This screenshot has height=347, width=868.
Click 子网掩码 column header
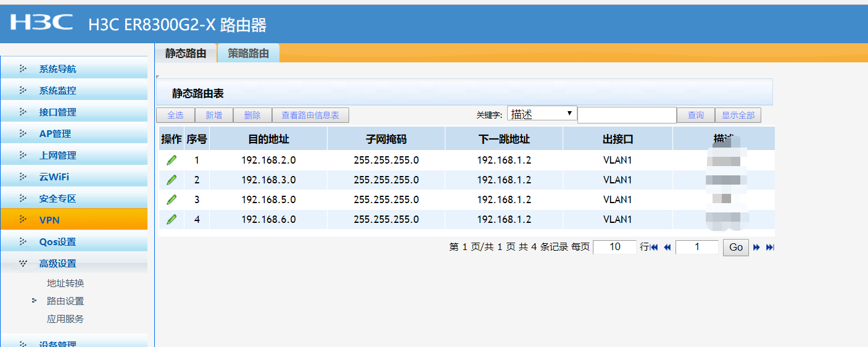point(386,140)
